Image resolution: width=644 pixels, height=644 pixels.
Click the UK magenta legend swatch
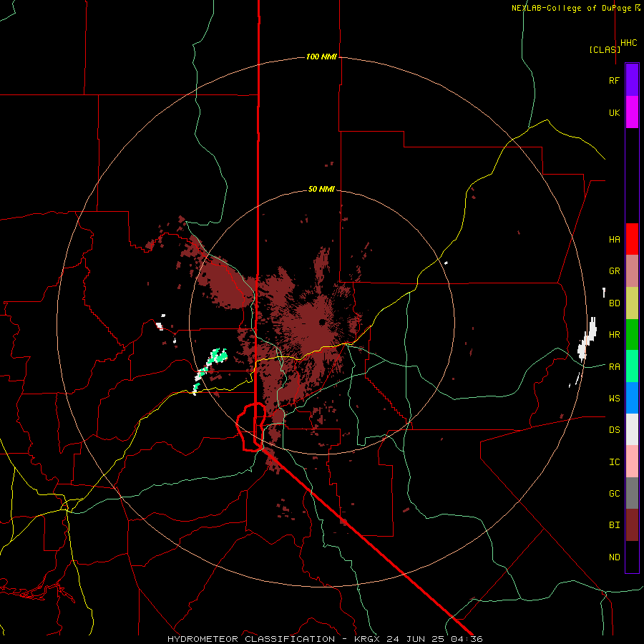tap(632, 112)
